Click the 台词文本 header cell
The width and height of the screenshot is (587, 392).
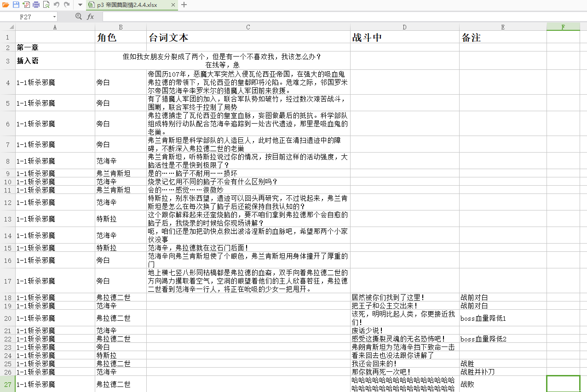248,37
